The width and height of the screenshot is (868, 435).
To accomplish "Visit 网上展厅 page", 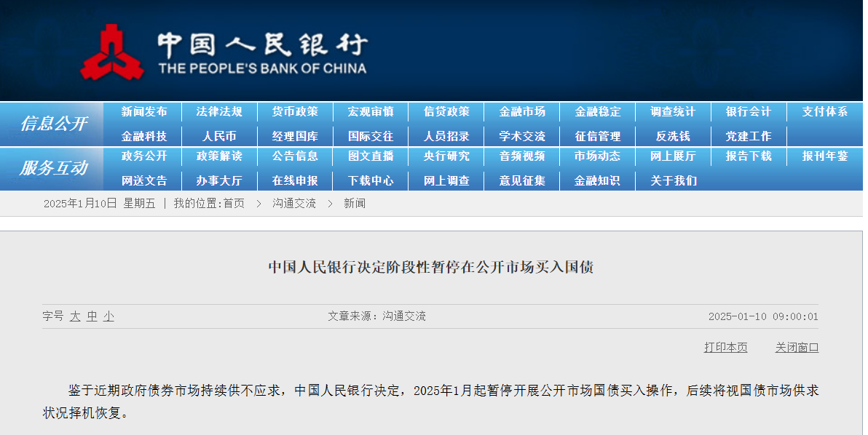I will [x=673, y=156].
